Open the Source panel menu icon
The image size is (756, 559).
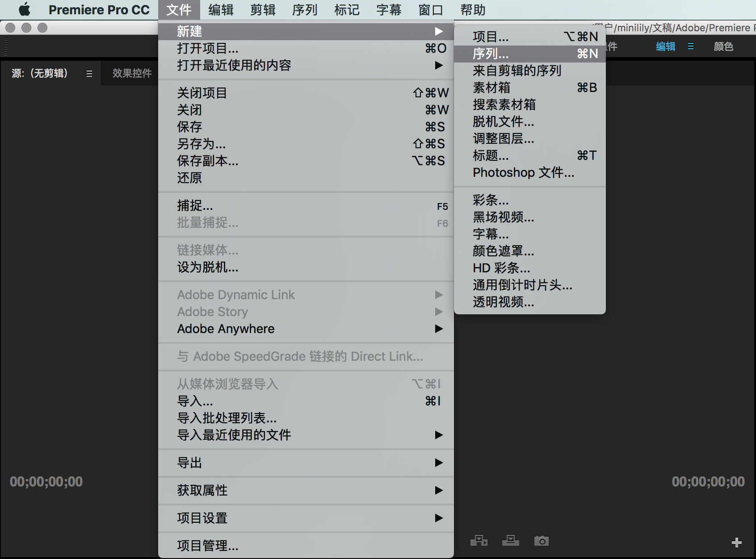pos(89,74)
